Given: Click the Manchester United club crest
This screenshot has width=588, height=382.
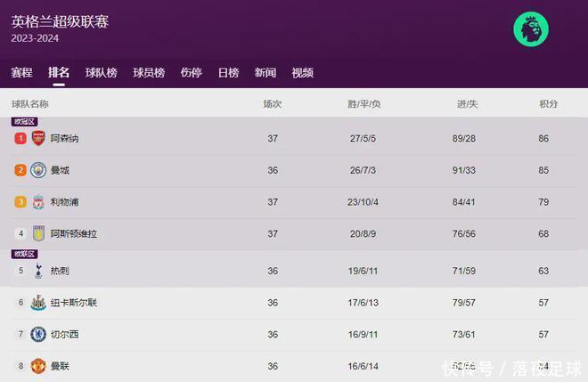Looking at the screenshot, I should point(38,365).
